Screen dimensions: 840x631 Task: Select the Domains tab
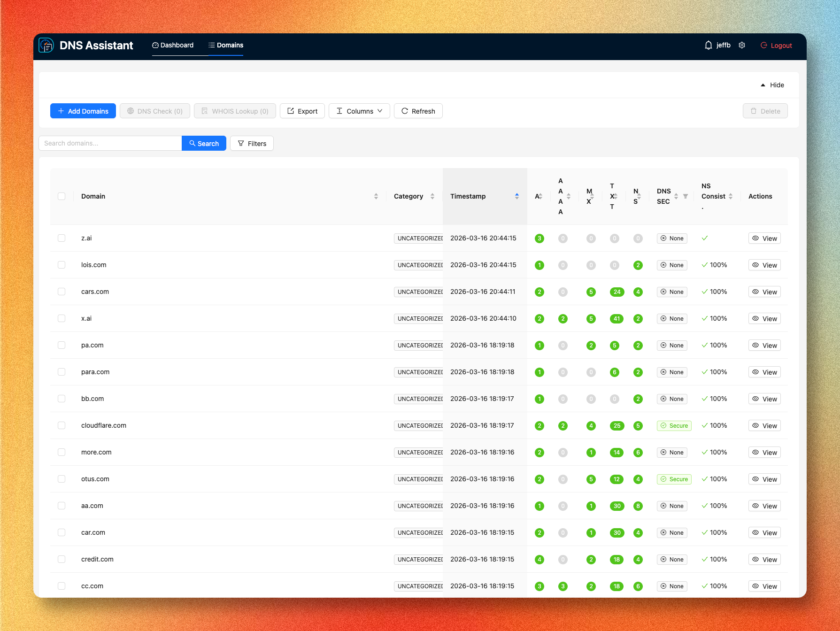coord(226,45)
